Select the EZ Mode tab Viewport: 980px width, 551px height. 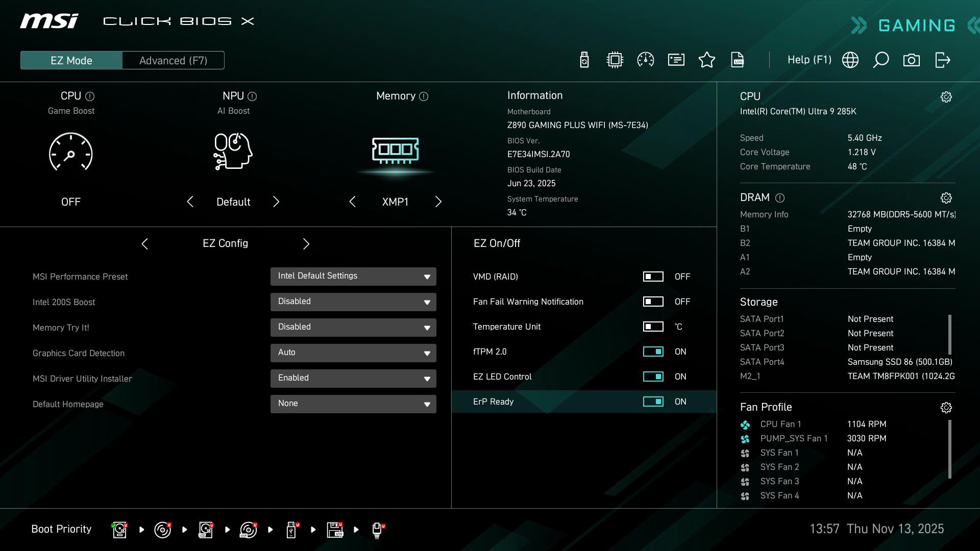point(71,60)
